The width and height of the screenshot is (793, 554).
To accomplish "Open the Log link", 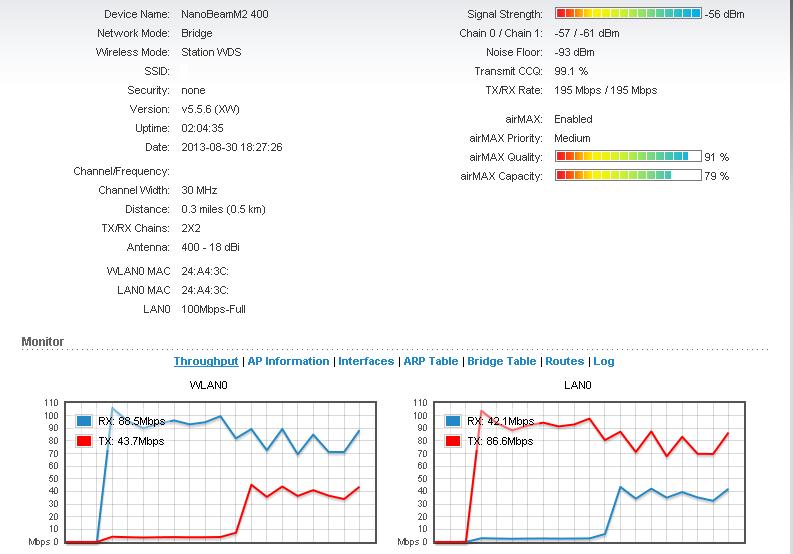I will point(604,361).
